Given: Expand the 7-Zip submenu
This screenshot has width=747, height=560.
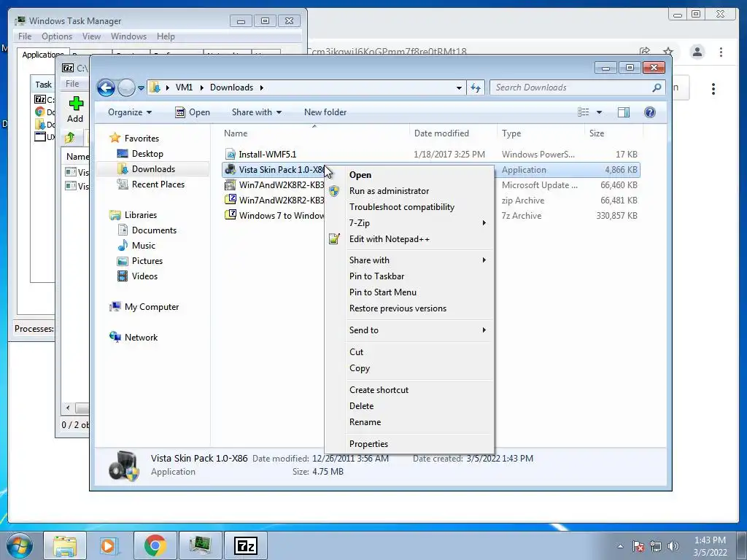Looking at the screenshot, I should pyautogui.click(x=409, y=223).
